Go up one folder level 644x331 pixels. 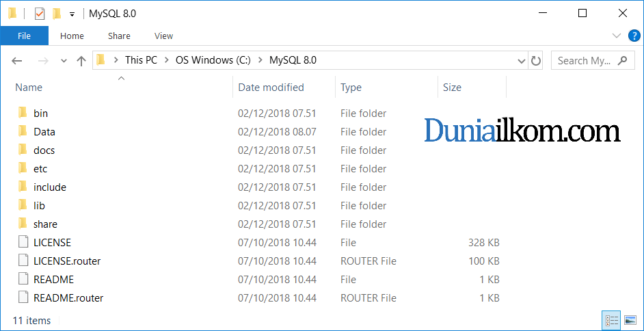[81, 61]
